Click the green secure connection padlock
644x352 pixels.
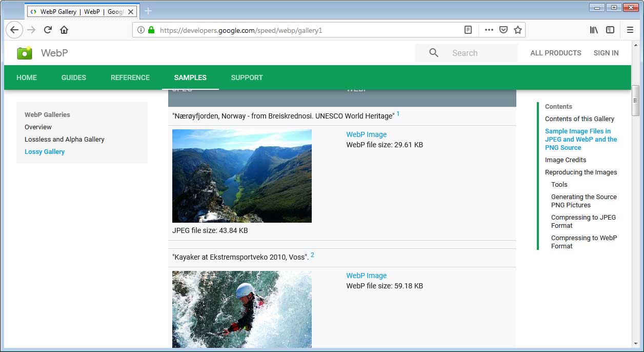[x=151, y=30]
